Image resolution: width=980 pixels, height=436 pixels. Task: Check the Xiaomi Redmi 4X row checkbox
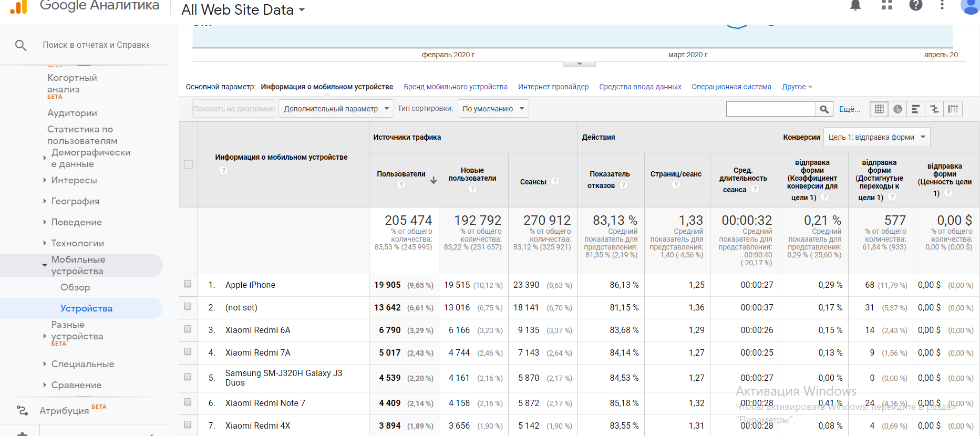point(188,425)
